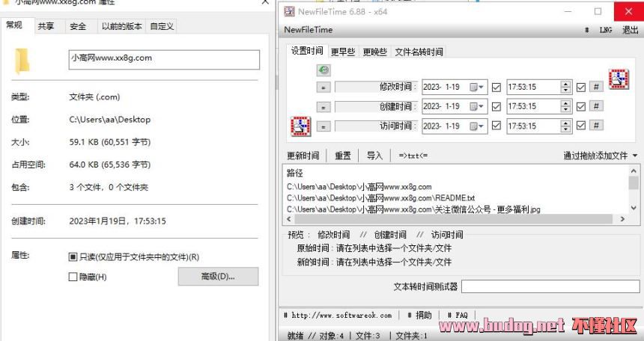Click the '=' button for 创建时间 row
This screenshot has height=341, width=644.
point(323,107)
